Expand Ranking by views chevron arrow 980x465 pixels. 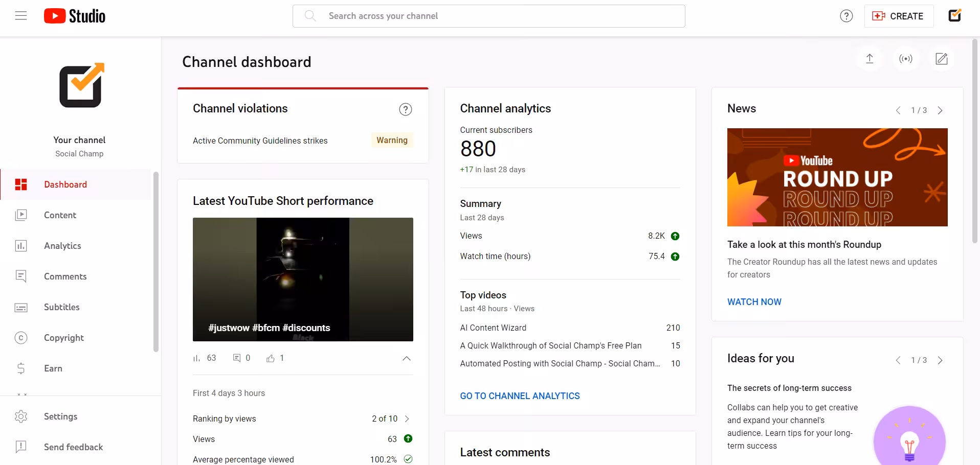coord(407,418)
